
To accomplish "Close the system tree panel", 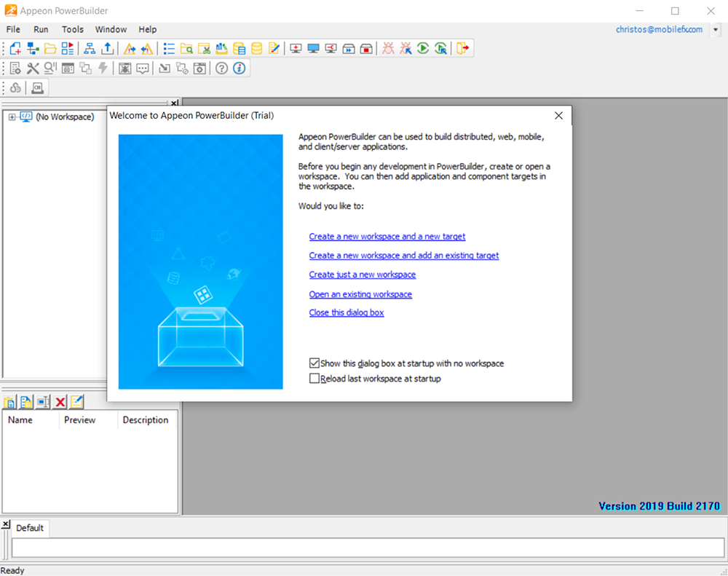I will coord(174,103).
